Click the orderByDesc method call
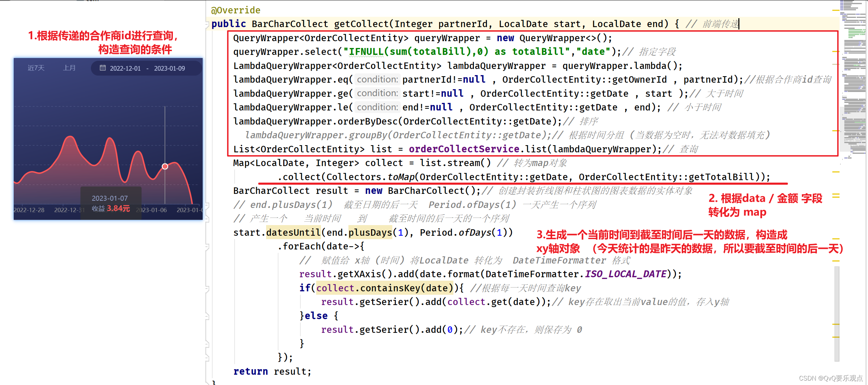The width and height of the screenshot is (868, 385). tap(367, 121)
